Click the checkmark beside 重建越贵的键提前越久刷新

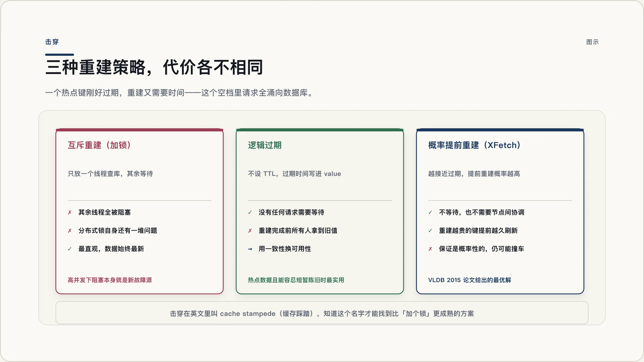tap(430, 231)
